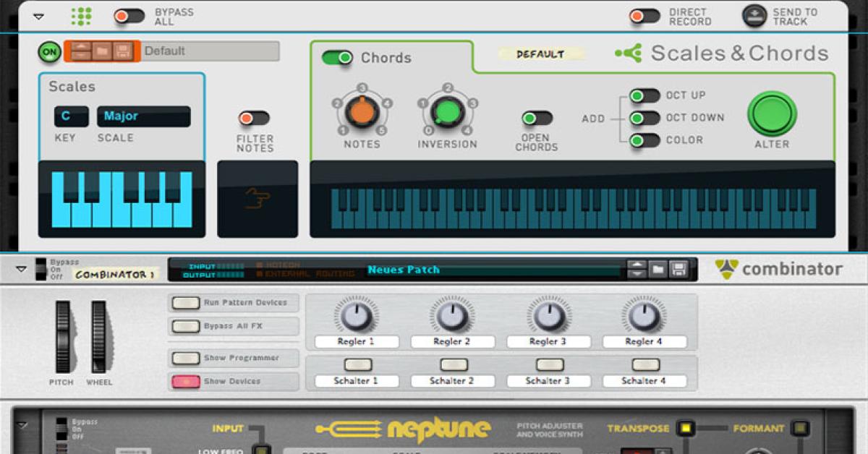Open the Scales & Chords patch folder browser
868x454 pixels.
pyautogui.click(x=101, y=51)
